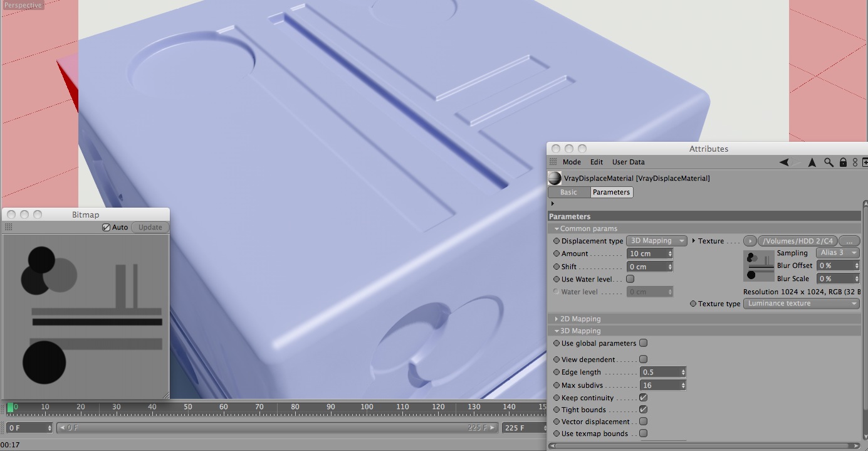Click the Amount 10 cm field
Screen dimensions: 868x451
click(650, 253)
